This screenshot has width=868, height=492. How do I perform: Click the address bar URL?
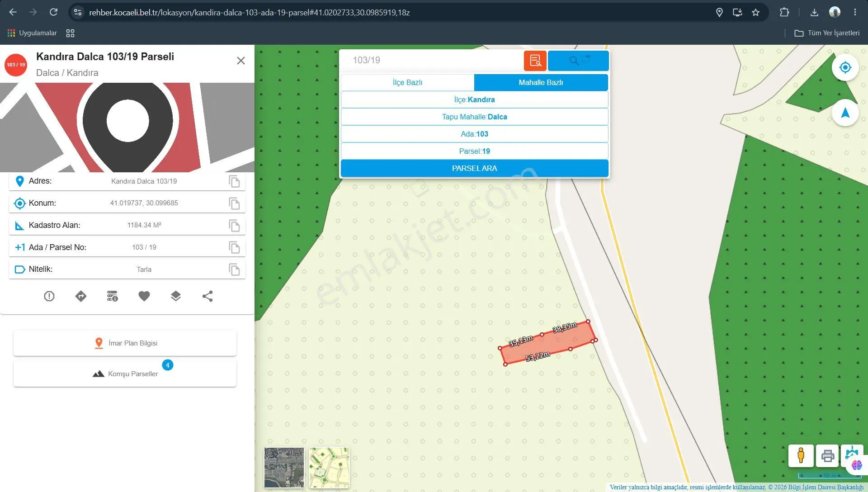pyautogui.click(x=250, y=13)
